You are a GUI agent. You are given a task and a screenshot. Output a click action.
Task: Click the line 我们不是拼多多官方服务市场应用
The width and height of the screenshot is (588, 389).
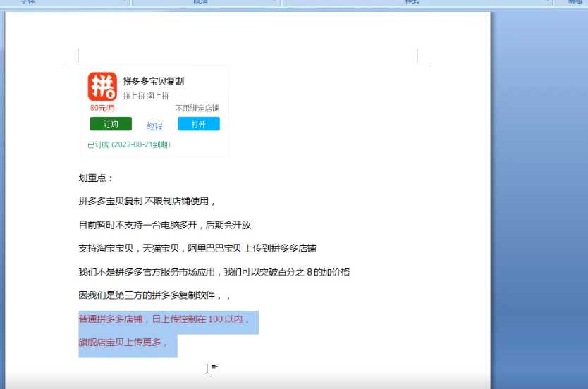click(x=214, y=272)
